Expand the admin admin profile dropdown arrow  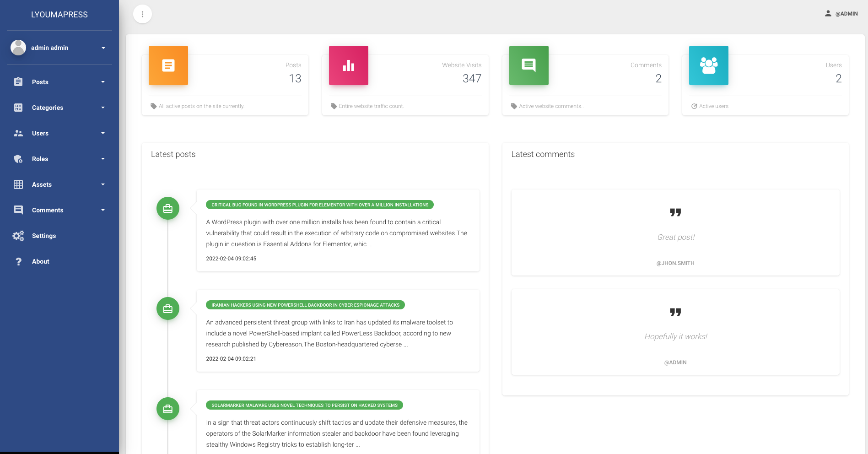[103, 48]
